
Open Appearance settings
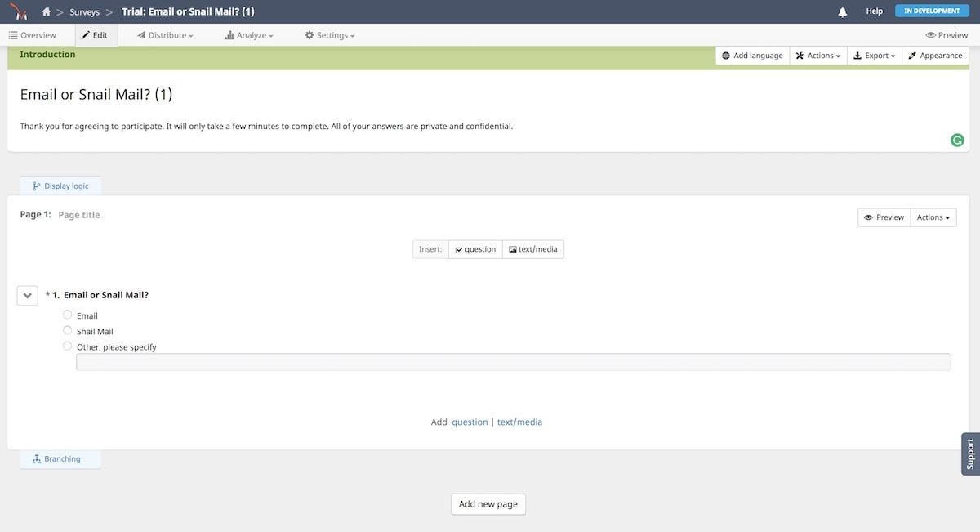point(934,56)
